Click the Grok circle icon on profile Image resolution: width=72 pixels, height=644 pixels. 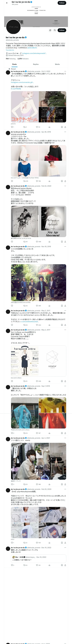(50, 30)
